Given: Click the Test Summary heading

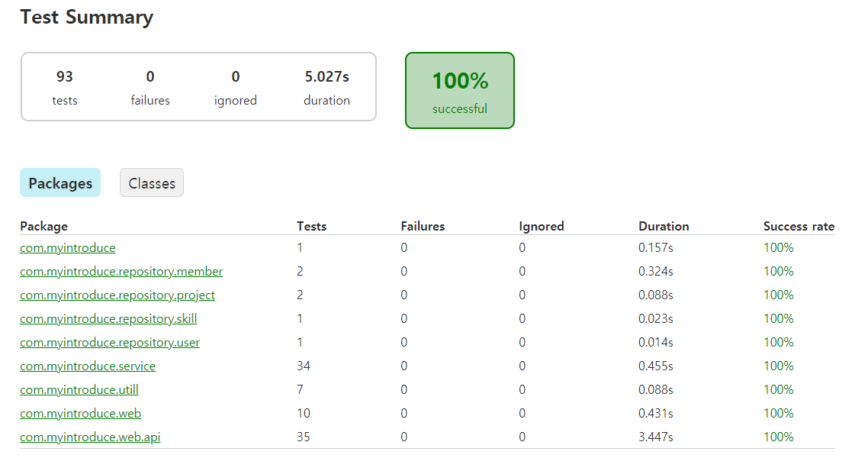Looking at the screenshot, I should [87, 18].
